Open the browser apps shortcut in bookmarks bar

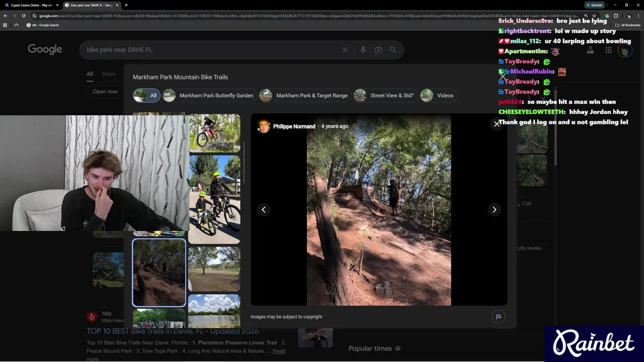click(x=5, y=25)
